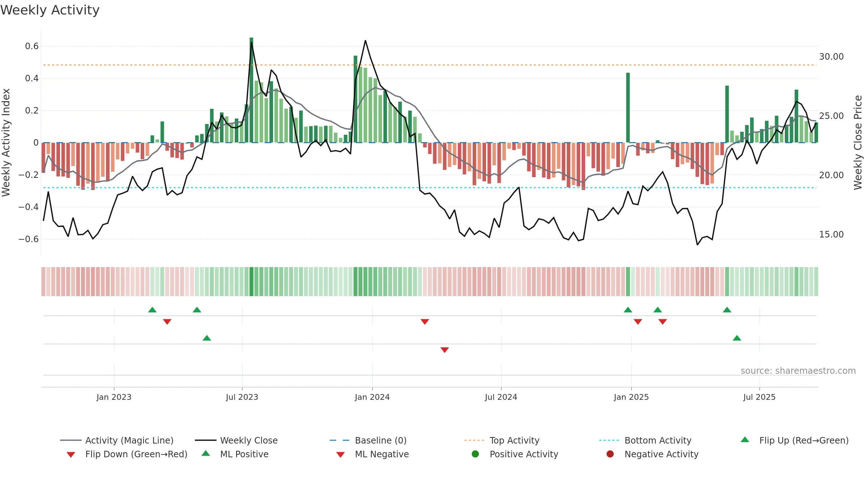Click the −0.2 left axis tick label
This screenshot has width=868, height=488.
pyautogui.click(x=29, y=175)
